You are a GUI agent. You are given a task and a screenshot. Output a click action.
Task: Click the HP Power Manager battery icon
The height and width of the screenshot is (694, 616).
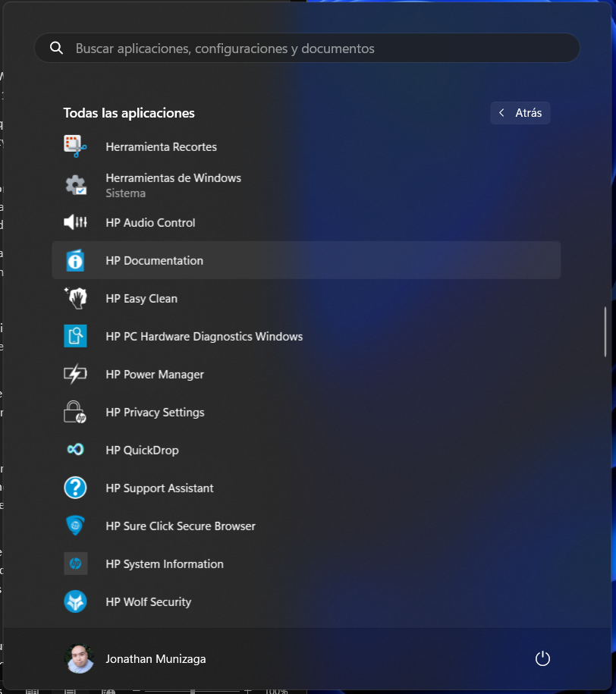point(75,374)
